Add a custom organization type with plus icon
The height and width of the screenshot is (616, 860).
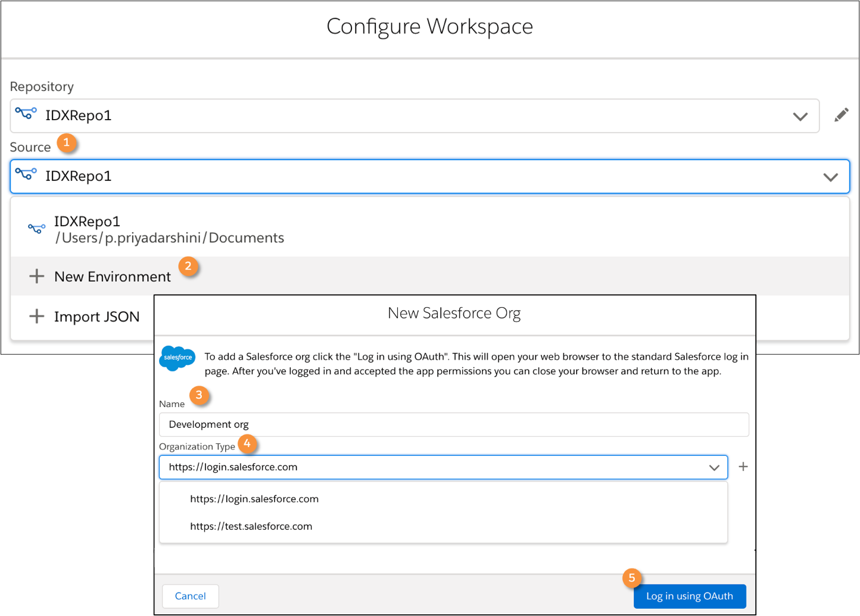743,467
